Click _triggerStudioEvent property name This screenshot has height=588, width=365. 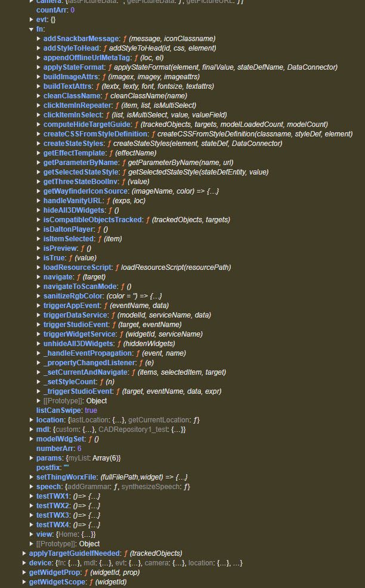tap(78, 391)
